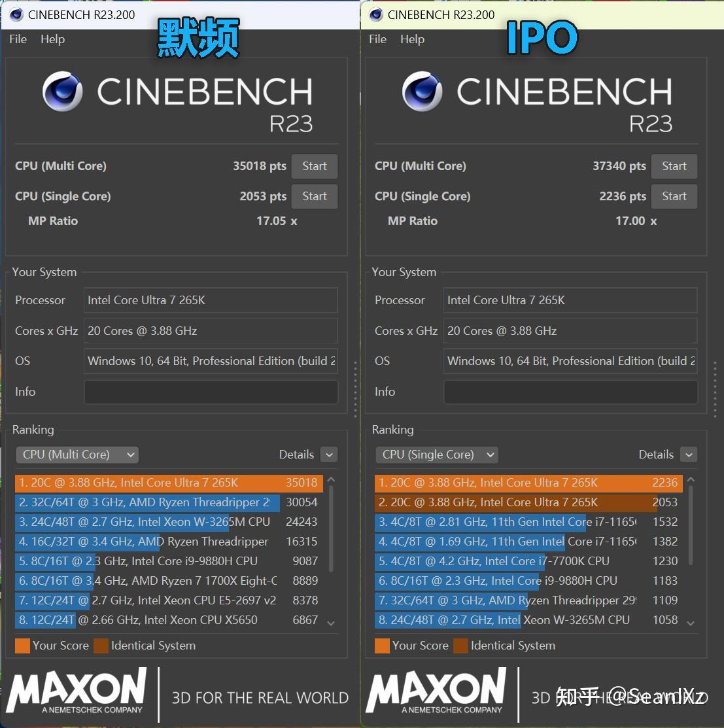This screenshot has width=724, height=728.
Task: Select AMD Ryzen Threadripper row scoring 30054
Action: tap(169, 502)
